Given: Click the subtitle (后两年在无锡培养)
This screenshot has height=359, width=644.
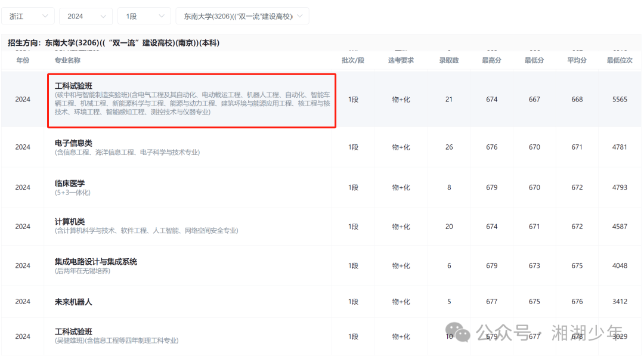Looking at the screenshot, I should [x=82, y=271].
